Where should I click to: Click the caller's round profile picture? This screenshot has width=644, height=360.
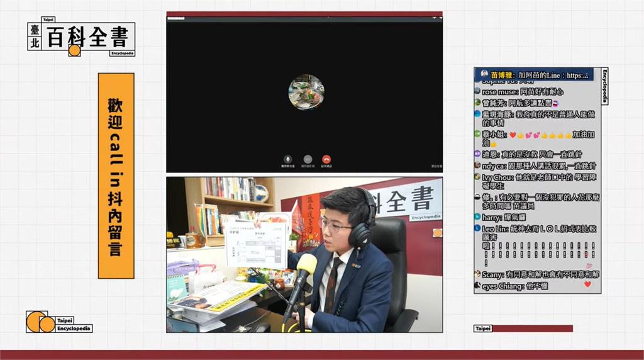pyautogui.click(x=306, y=92)
